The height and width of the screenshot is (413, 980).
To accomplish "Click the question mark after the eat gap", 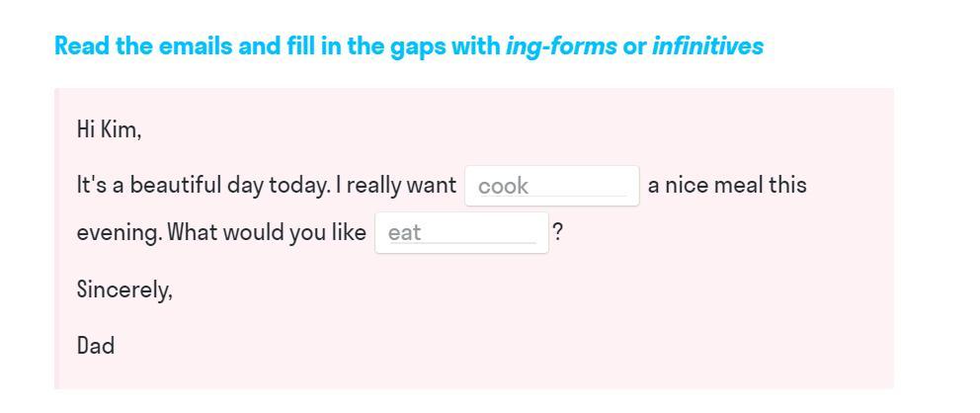I will tap(558, 233).
